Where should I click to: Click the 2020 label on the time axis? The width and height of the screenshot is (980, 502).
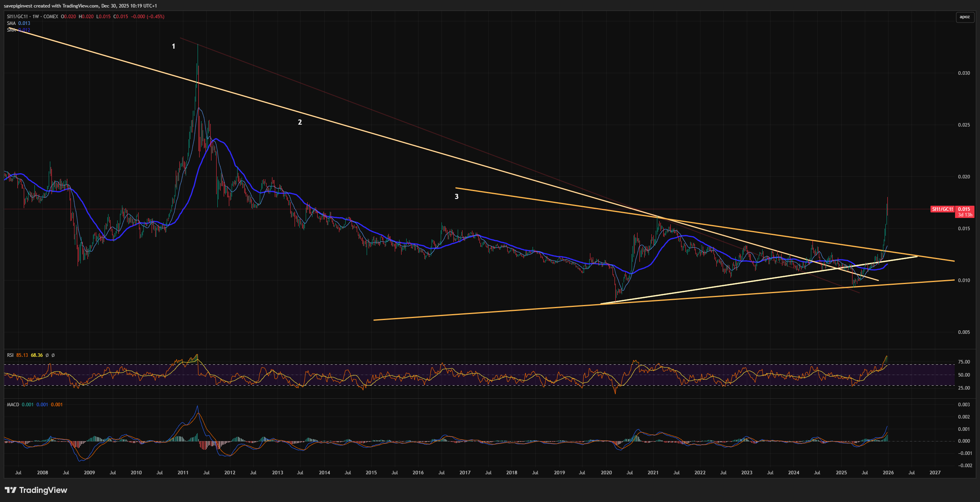[x=606, y=473]
